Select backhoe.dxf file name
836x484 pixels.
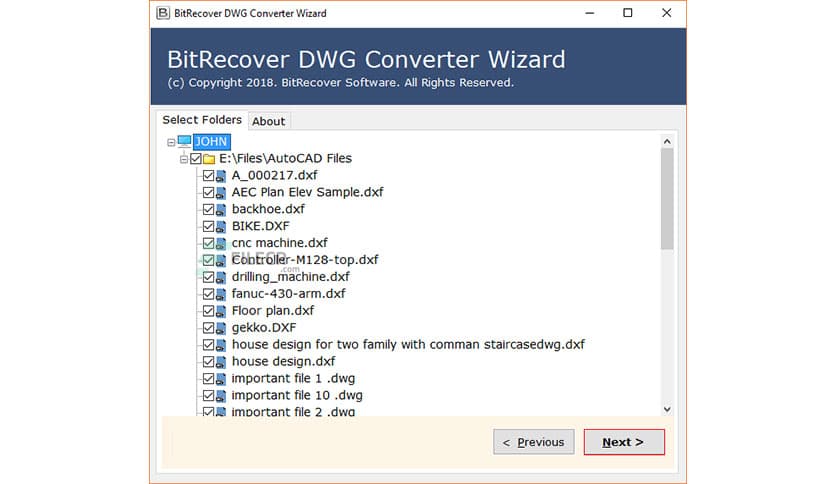(268, 209)
